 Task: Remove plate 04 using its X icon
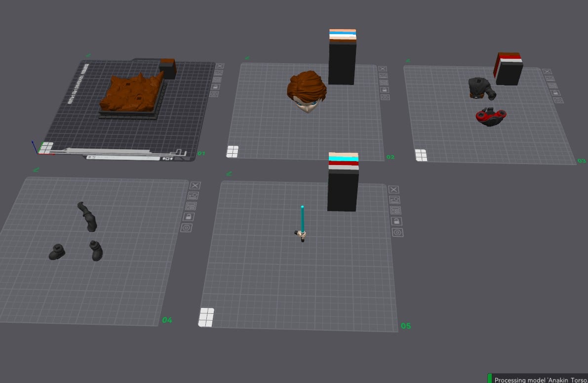(195, 185)
